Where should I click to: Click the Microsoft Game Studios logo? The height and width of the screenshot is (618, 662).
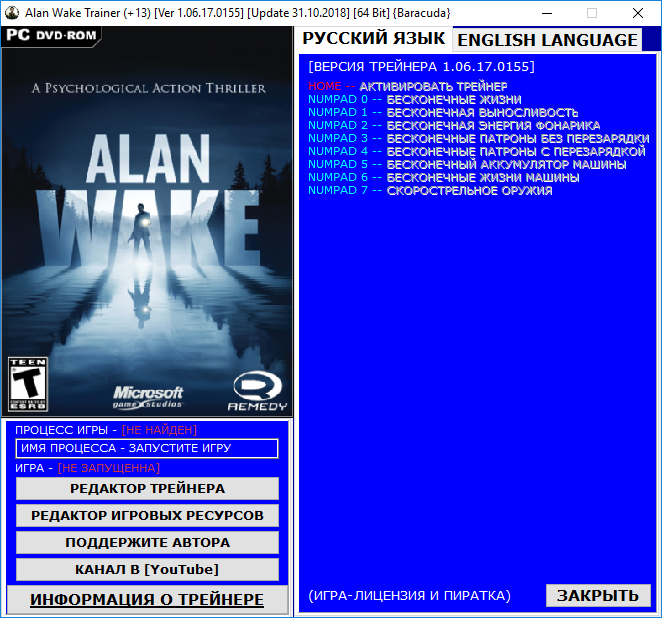point(147,397)
